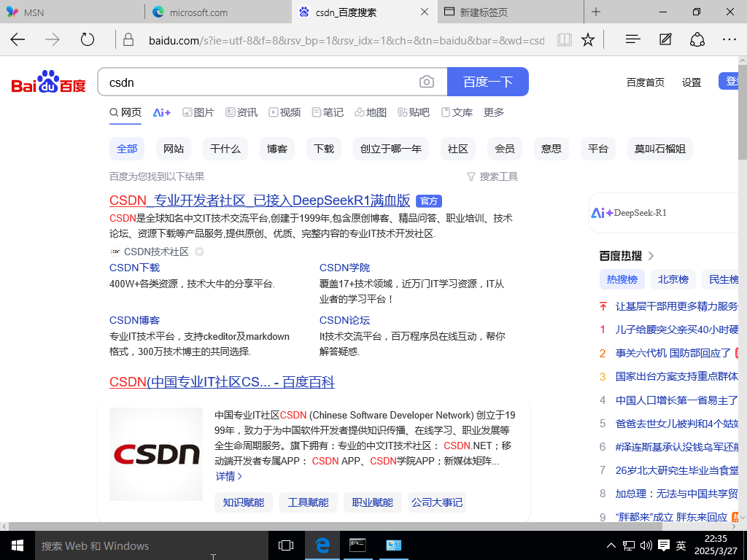Go back using the browser back arrow
Image resolution: width=747 pixels, height=560 pixels.
pos(18,39)
